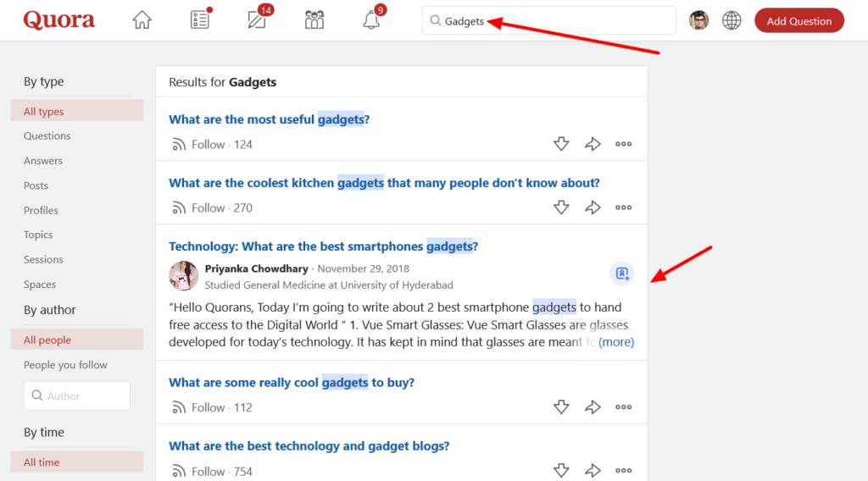868x481 pixels.
Task: Click the Author search field
Action: point(77,395)
